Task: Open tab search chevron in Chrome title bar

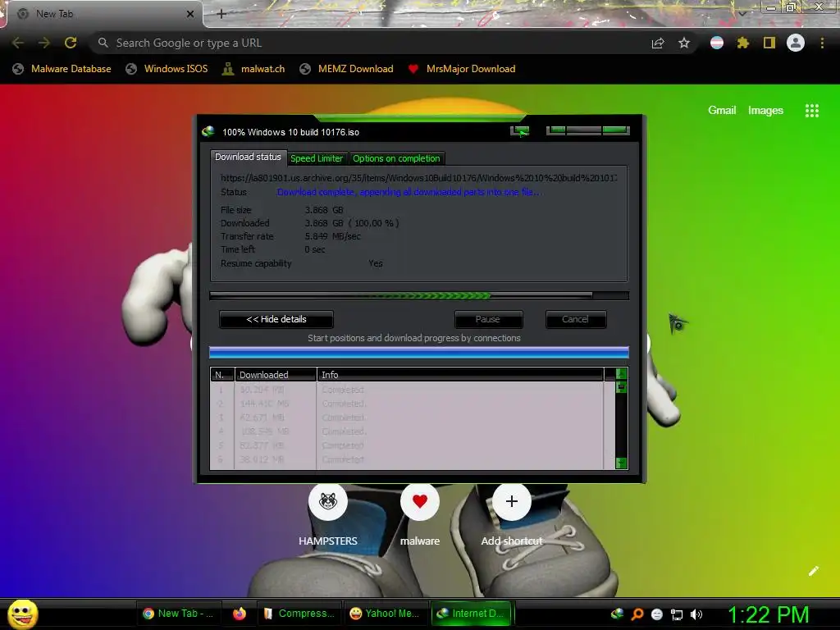Action: click(x=742, y=13)
